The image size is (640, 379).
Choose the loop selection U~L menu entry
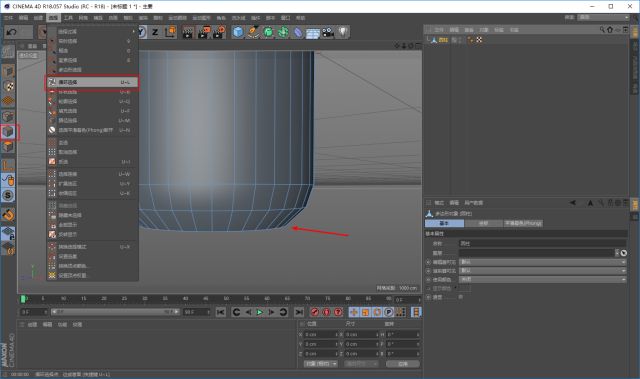[92, 82]
